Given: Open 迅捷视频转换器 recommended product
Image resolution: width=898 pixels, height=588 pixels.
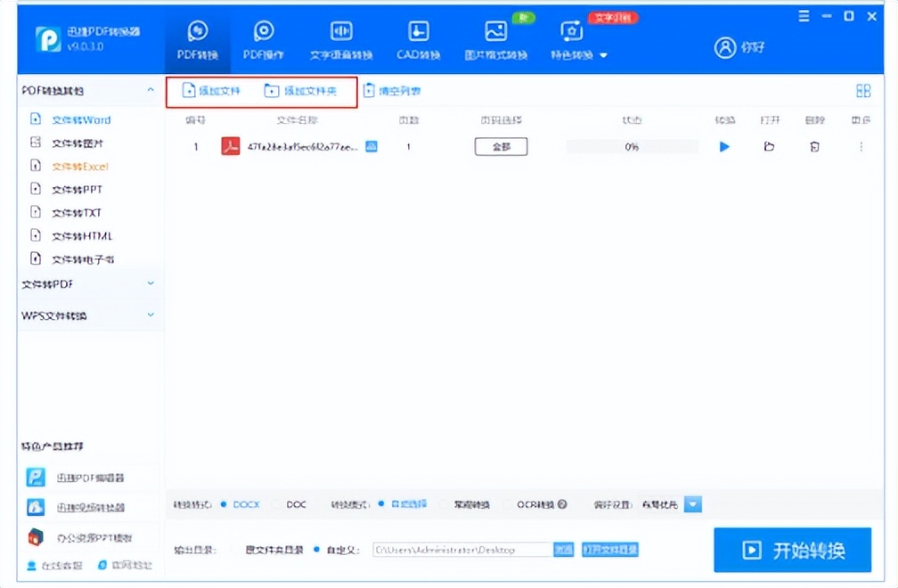Looking at the screenshot, I should coord(76,507).
